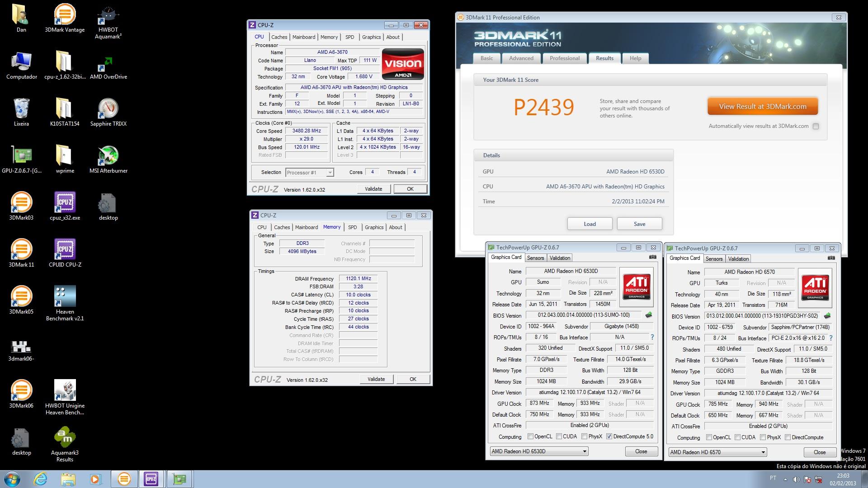
Task: Switch to Mainboard tab in top CPU-Z
Action: pyautogui.click(x=304, y=37)
